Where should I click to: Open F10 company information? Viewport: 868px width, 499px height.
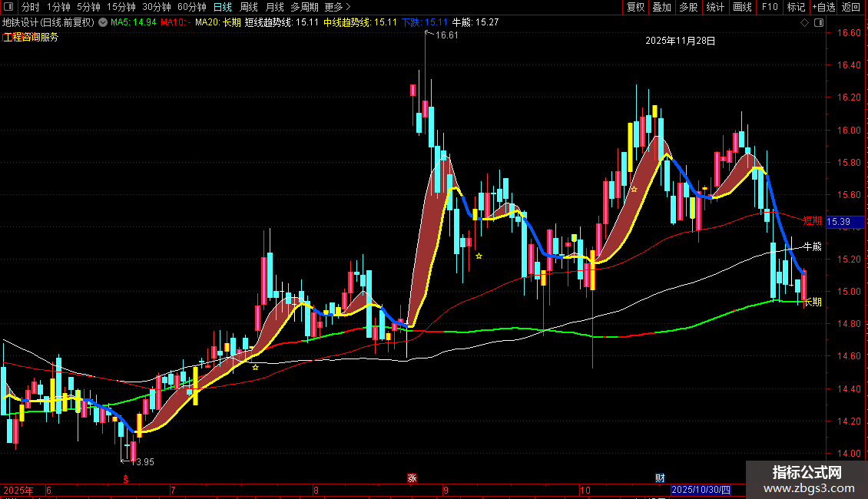pyautogui.click(x=770, y=7)
